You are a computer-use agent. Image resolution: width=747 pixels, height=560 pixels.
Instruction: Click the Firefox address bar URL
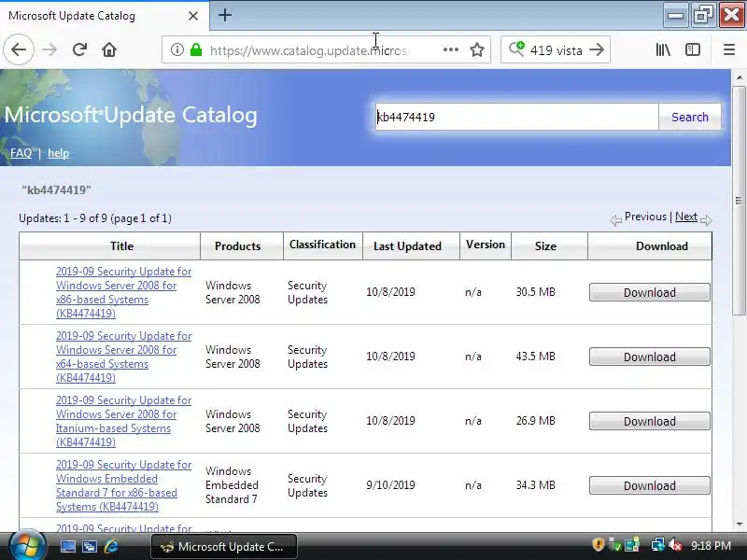click(x=308, y=50)
